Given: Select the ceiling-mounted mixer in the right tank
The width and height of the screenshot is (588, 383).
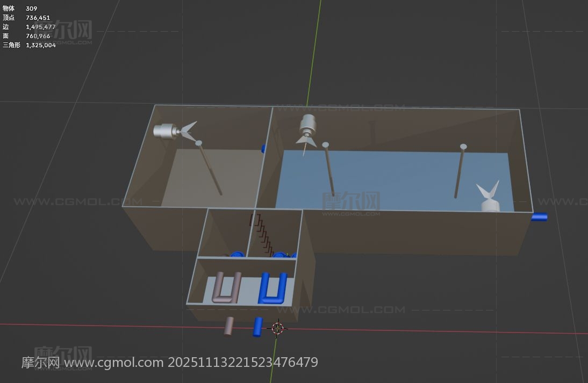Looking at the screenshot, I should [309, 126].
